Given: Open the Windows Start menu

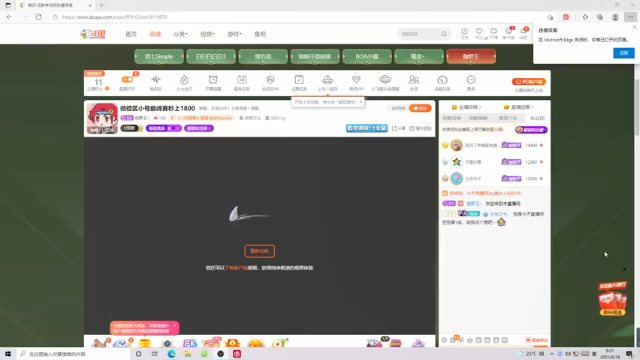Looking at the screenshot, I should pyautogui.click(x=8, y=354).
